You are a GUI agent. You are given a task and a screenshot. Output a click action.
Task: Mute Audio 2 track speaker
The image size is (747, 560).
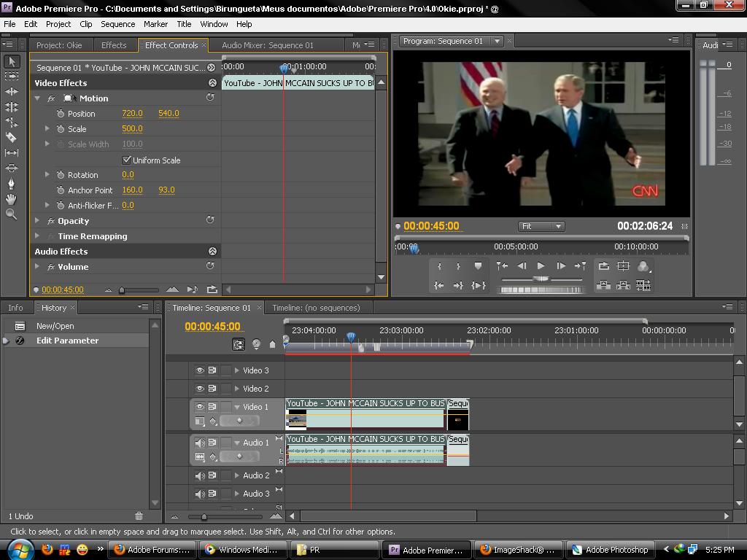(200, 475)
